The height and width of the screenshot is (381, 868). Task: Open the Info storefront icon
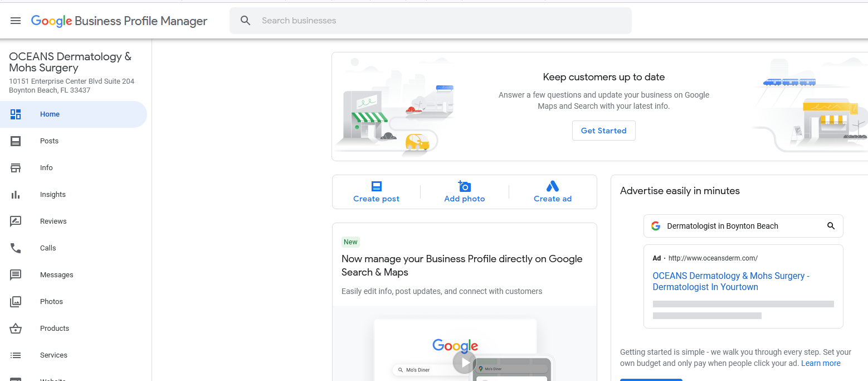pyautogui.click(x=16, y=168)
